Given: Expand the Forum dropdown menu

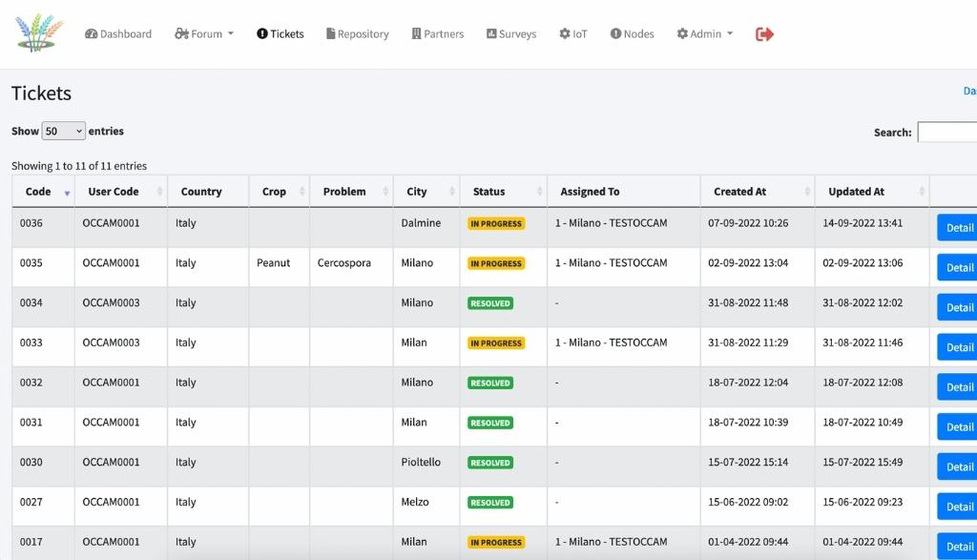Looking at the screenshot, I should point(204,34).
